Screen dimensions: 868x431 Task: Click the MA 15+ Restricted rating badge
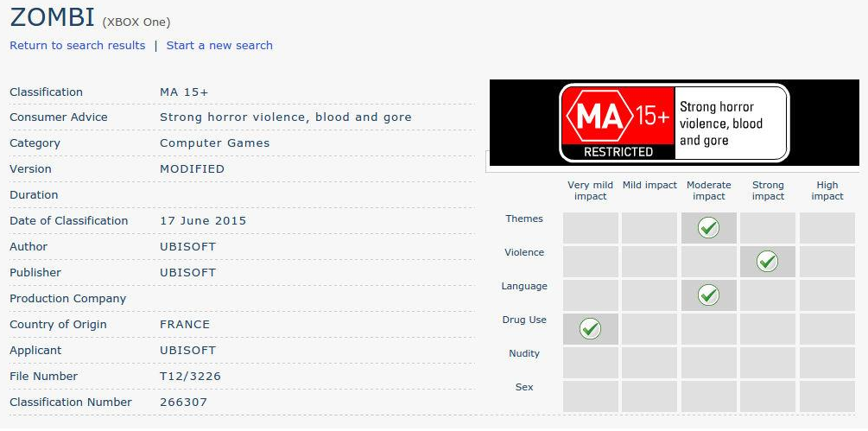675,123
